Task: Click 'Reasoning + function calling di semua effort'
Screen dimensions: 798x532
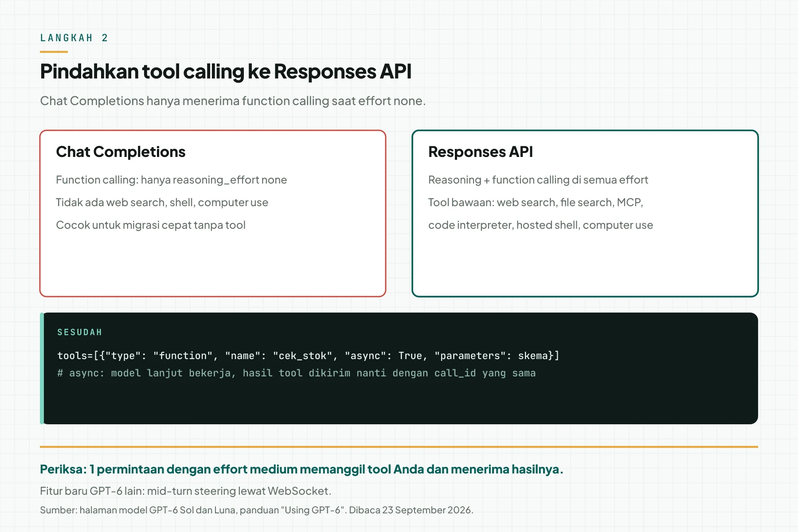Action: (x=538, y=180)
